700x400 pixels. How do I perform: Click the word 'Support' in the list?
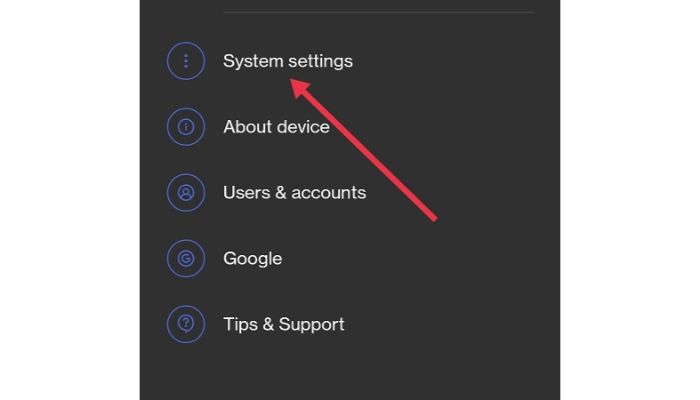click(311, 325)
